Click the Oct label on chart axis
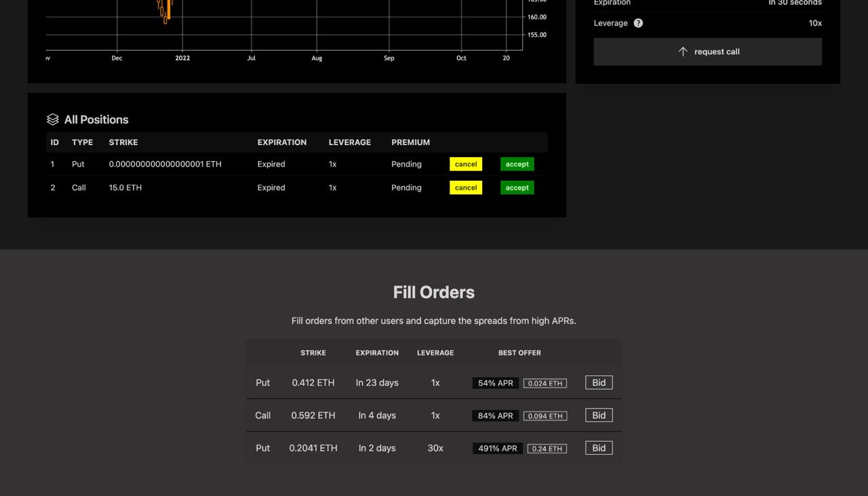 pyautogui.click(x=461, y=58)
